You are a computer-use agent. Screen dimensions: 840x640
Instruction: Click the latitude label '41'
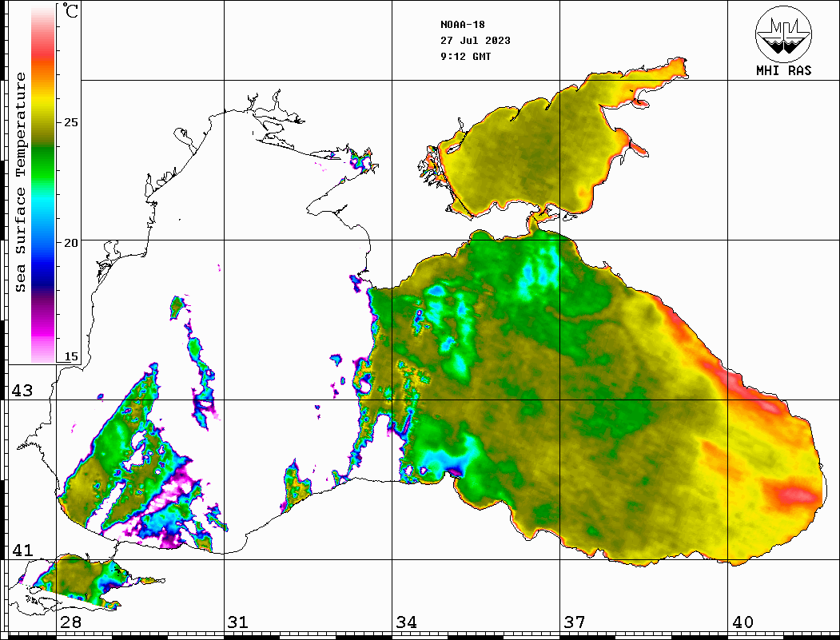click(x=22, y=550)
